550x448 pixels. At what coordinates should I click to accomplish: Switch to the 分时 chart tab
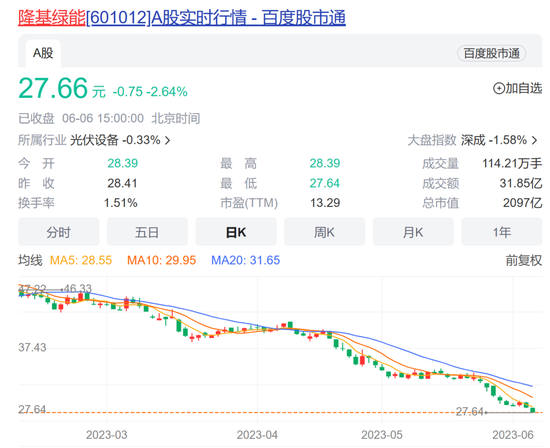[59, 232]
